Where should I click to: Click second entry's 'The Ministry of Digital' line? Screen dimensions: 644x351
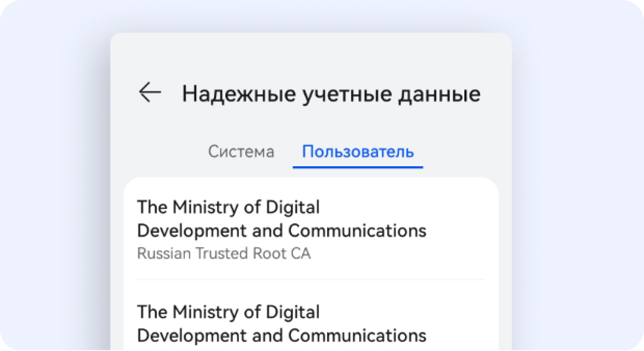(228, 312)
